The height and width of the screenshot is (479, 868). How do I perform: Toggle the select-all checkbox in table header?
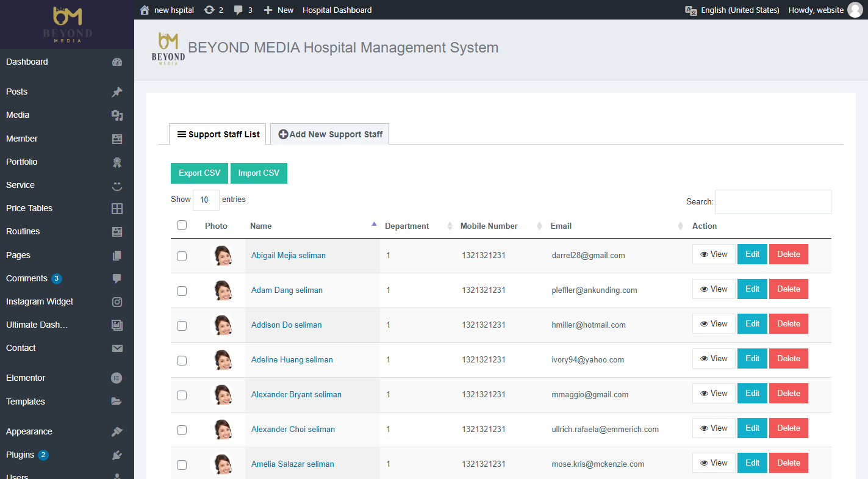[x=182, y=225]
